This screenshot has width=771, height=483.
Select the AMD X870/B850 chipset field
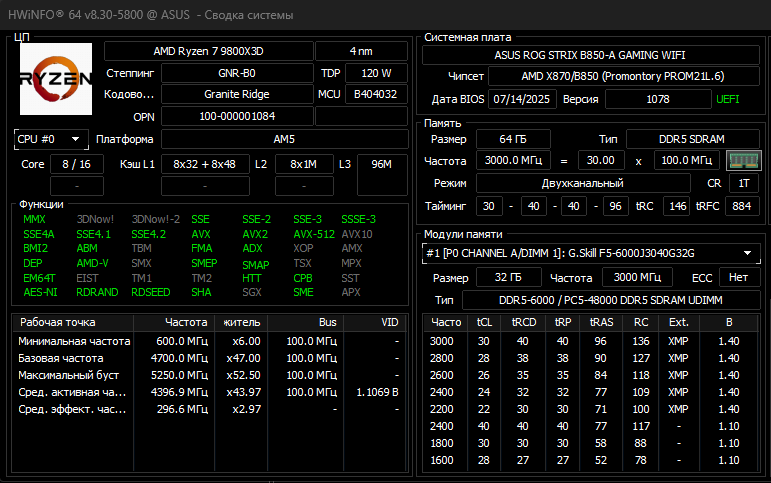click(x=623, y=76)
